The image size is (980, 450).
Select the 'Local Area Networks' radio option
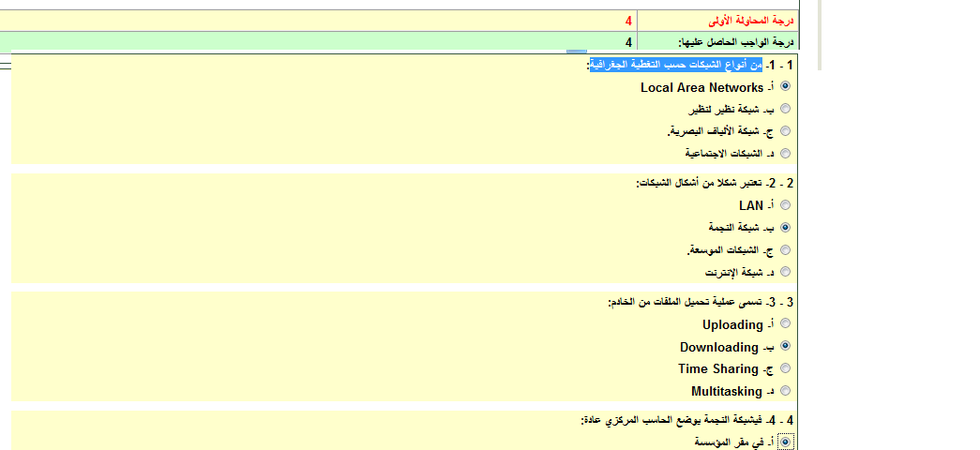click(x=785, y=86)
